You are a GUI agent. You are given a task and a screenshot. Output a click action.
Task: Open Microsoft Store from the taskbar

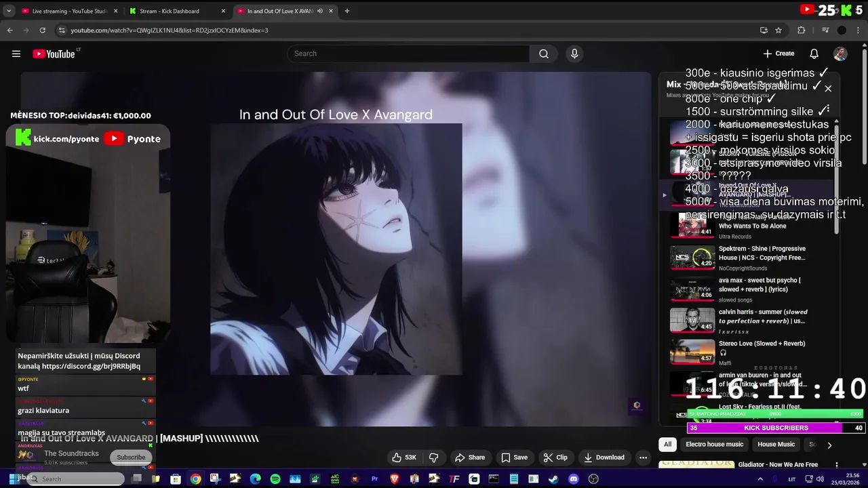pos(176,479)
